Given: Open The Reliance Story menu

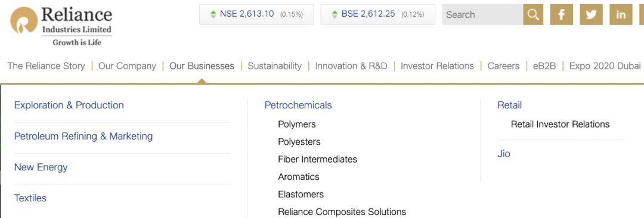Looking at the screenshot, I should 46,66.
